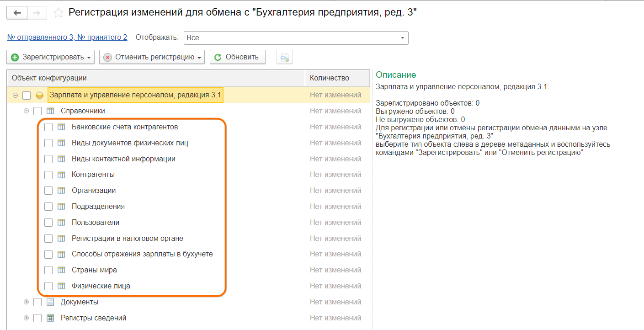Click the table icon of Банковские счета контрагентов
The image size is (644, 330).
tap(61, 127)
